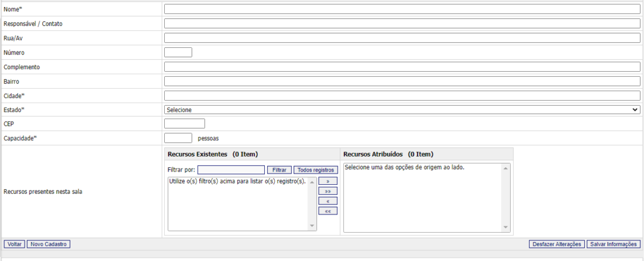The image size is (644, 261).
Task: Open the Estado dropdown
Action: click(402, 110)
